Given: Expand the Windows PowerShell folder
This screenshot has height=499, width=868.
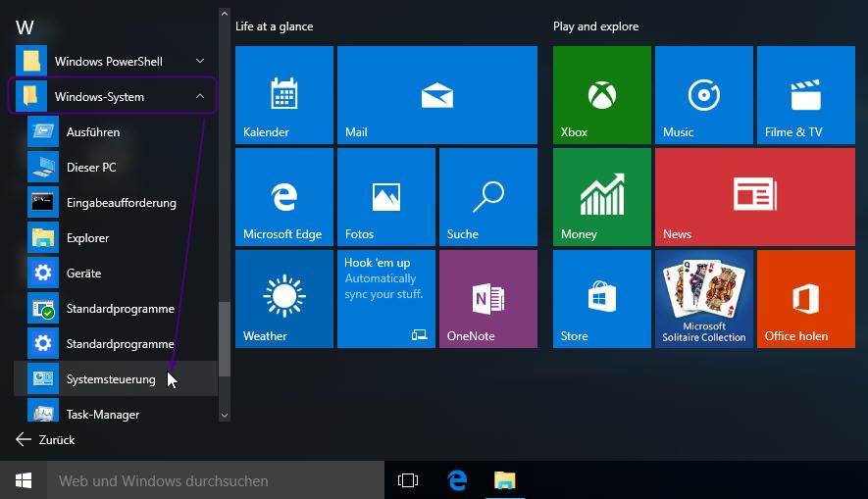Looking at the screenshot, I should (x=115, y=61).
